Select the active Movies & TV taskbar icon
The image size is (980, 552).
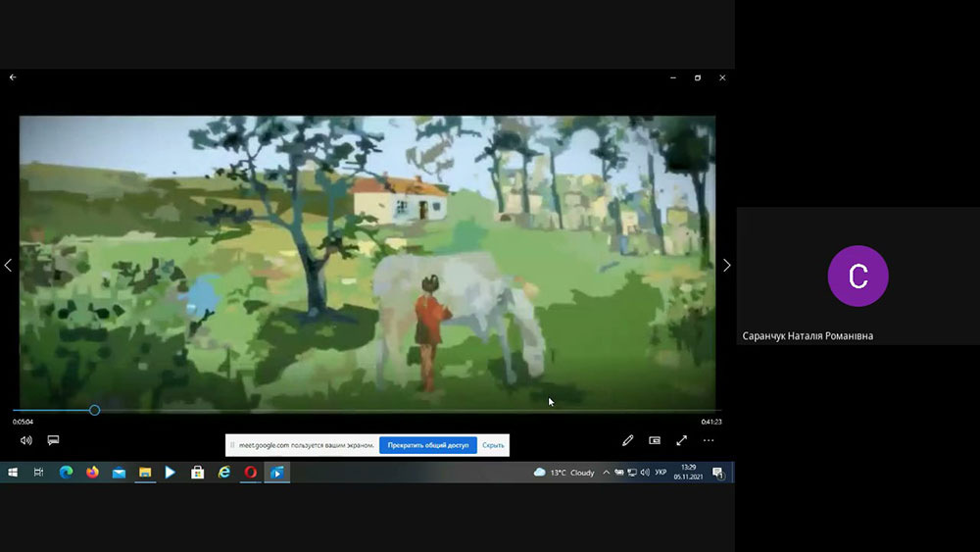[277, 473]
